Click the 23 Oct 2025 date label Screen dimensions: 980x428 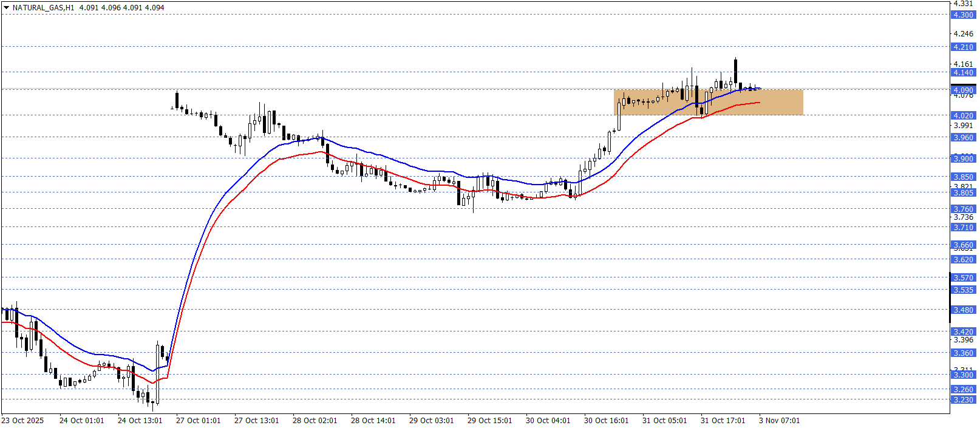(22, 421)
